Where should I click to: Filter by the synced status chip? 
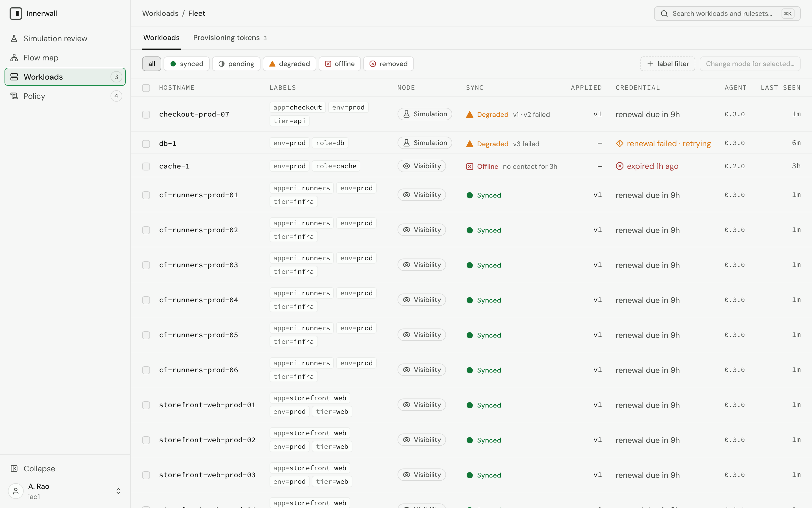187,64
